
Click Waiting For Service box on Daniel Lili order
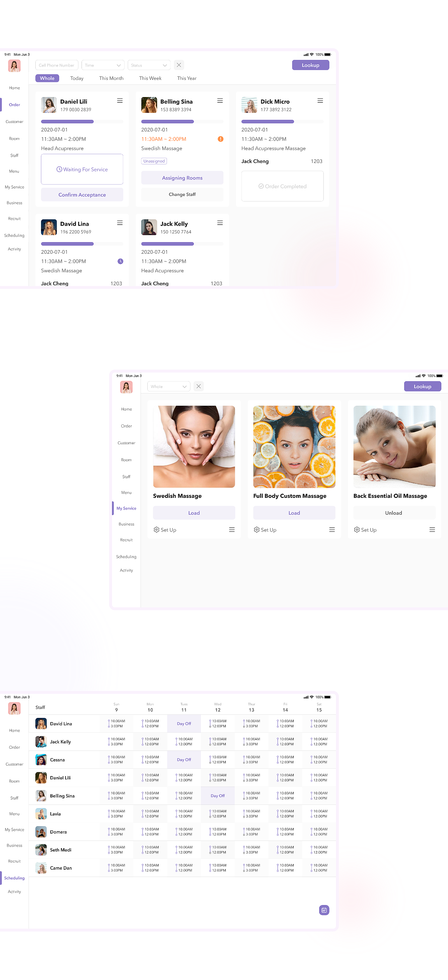pyautogui.click(x=82, y=169)
